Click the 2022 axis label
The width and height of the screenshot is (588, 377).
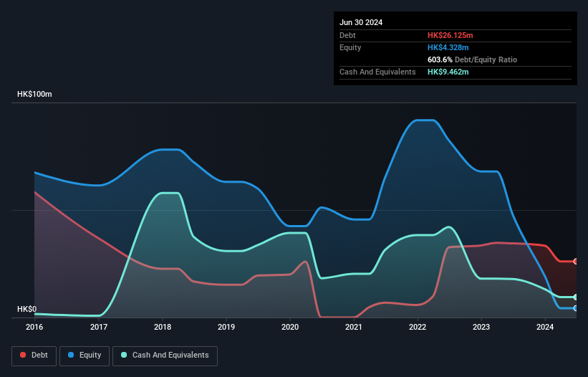pos(418,327)
